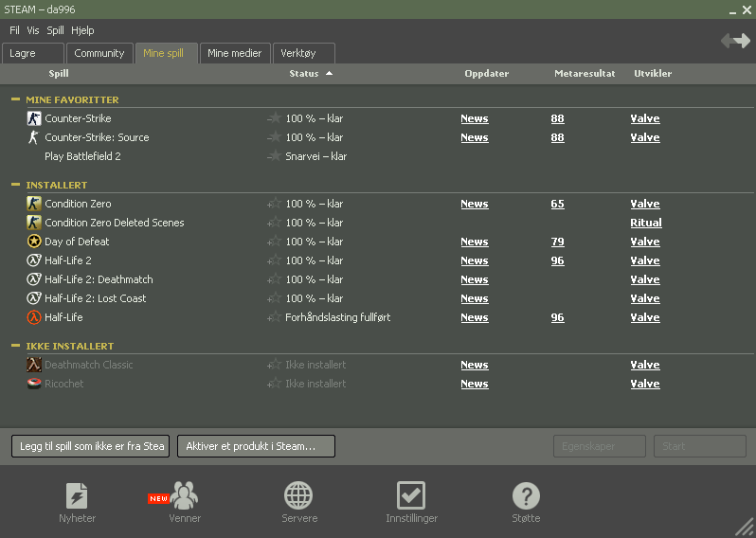
Task: Click the orange Half-Life lambda icon
Action: (34, 317)
